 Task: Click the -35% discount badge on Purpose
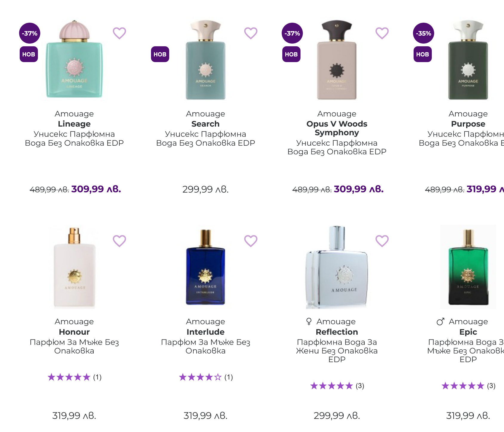pos(423,33)
